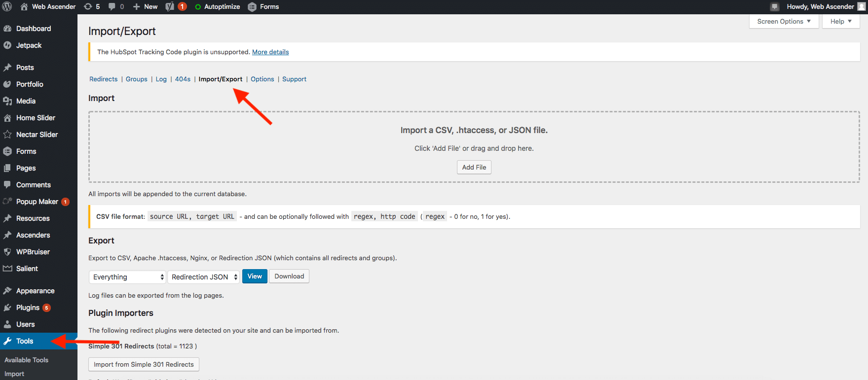868x380 pixels.
Task: Open Jetpack from the sidebar
Action: coord(29,45)
